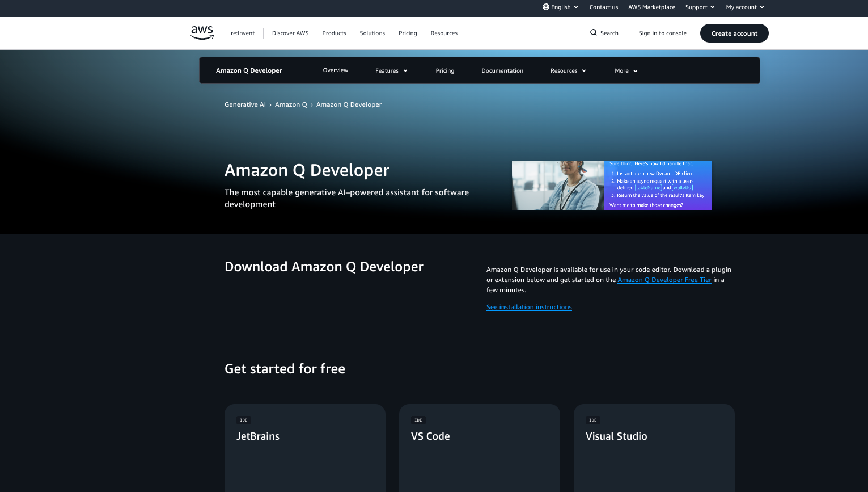Open the Features dropdown in product nav
Screen dimensions: 868x492
(x=391, y=70)
